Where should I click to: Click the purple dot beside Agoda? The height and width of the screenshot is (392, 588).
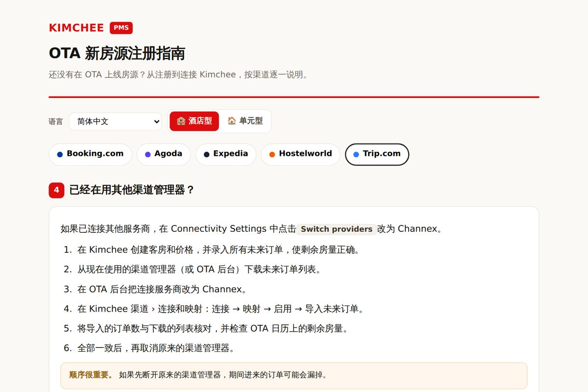147,154
